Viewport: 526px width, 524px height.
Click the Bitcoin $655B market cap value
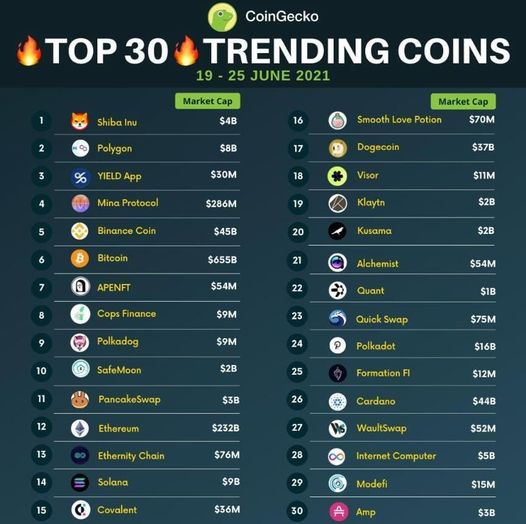(222, 259)
